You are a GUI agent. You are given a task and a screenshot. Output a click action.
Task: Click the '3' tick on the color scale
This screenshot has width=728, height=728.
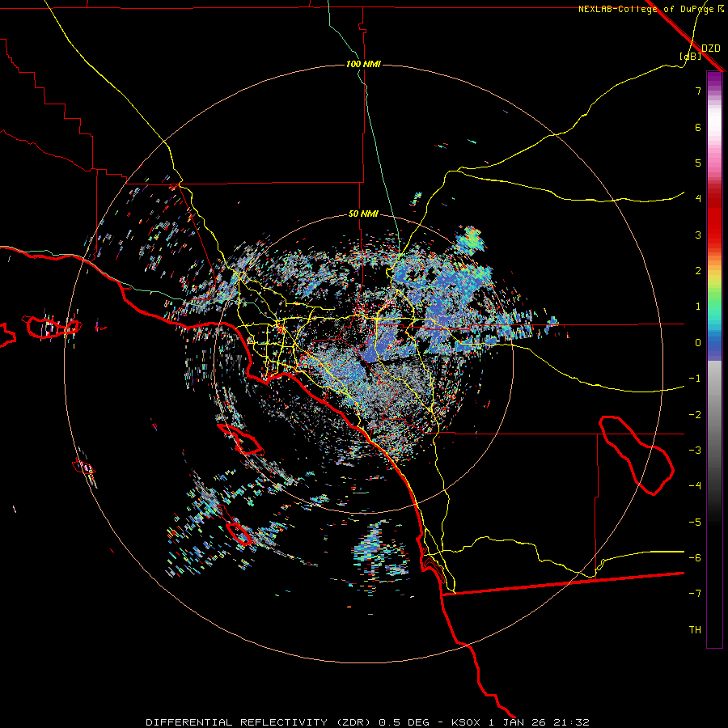[x=698, y=235]
